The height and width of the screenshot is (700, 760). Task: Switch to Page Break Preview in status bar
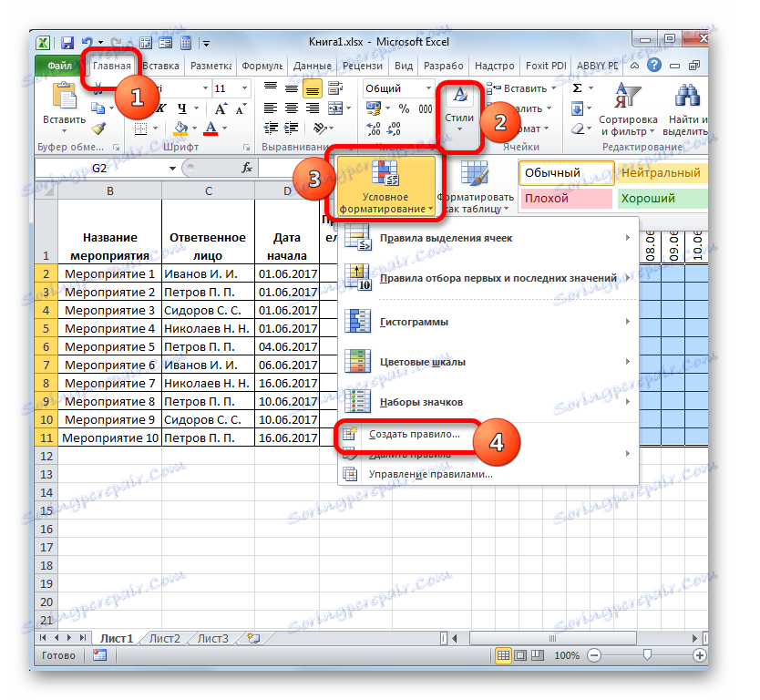pos(538,655)
